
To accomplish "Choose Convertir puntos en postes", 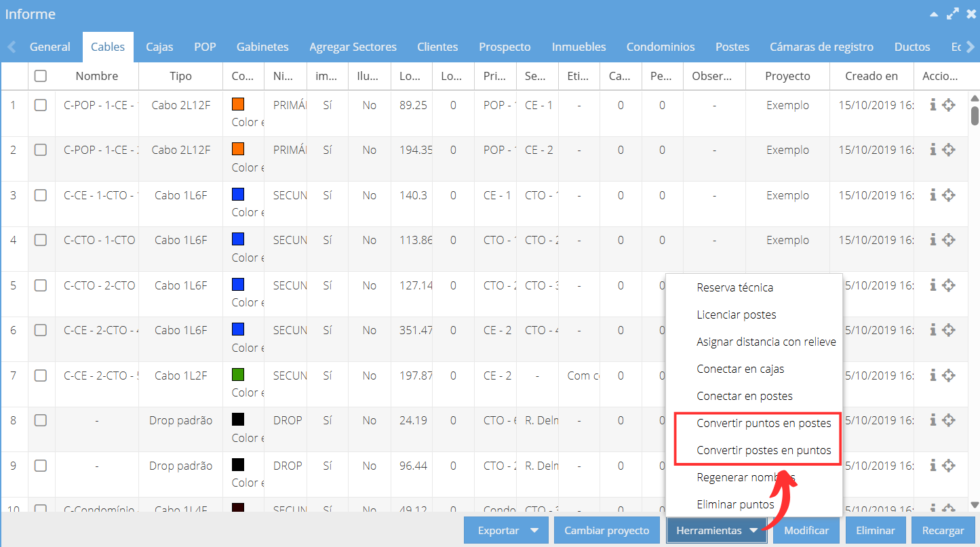I will (754, 423).
